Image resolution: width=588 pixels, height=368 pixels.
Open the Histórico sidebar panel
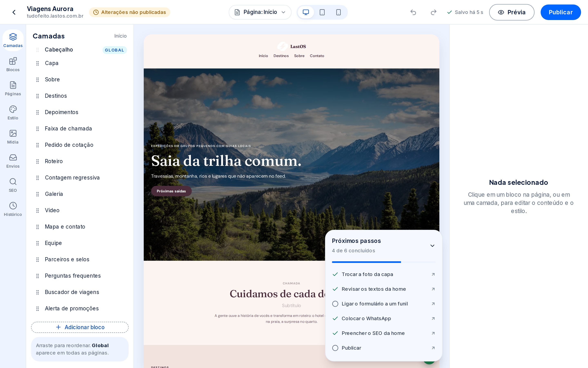[13, 209]
